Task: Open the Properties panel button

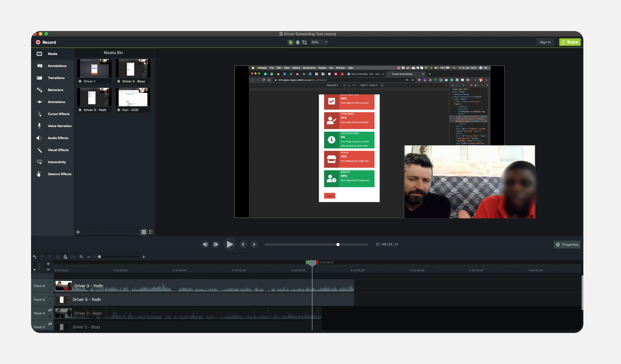Action: [x=567, y=245]
